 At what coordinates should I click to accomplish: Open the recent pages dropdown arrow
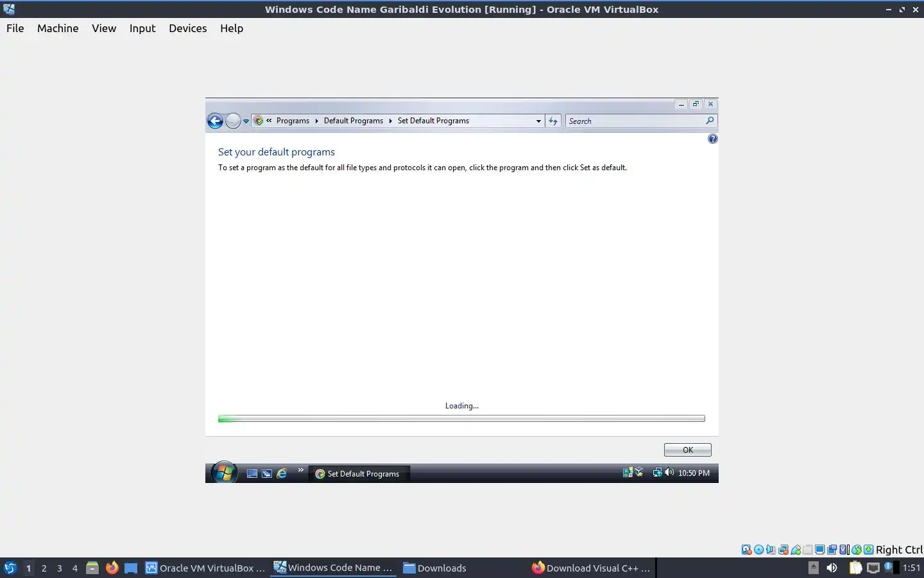(x=246, y=121)
